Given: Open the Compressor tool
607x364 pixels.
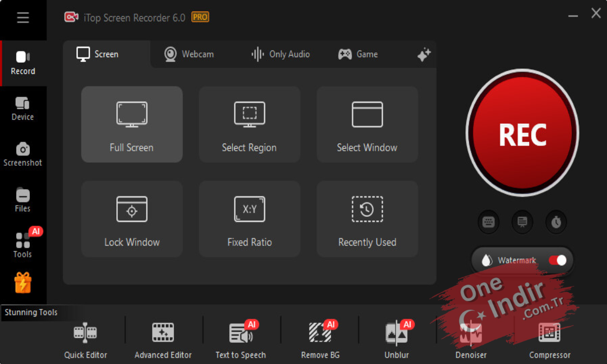Looking at the screenshot, I should pyautogui.click(x=549, y=341).
